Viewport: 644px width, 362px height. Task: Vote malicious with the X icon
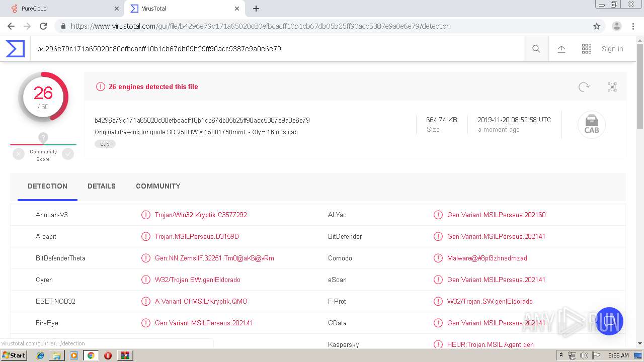(19, 154)
